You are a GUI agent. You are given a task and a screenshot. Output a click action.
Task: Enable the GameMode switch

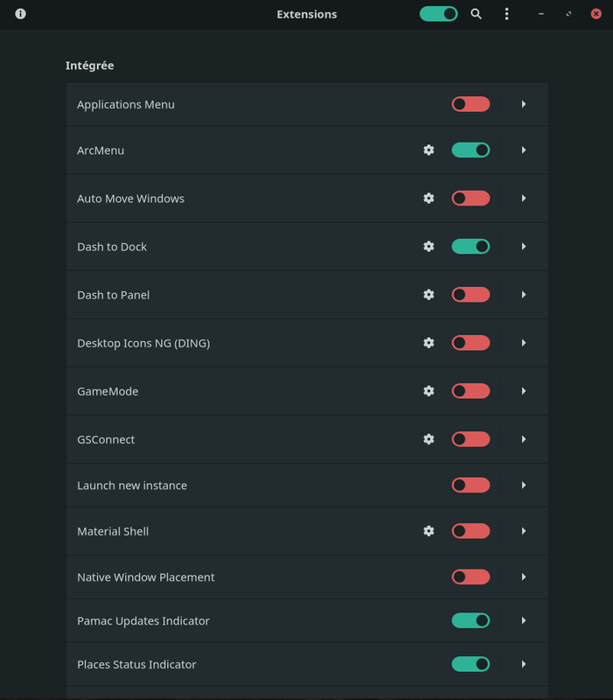pos(470,391)
